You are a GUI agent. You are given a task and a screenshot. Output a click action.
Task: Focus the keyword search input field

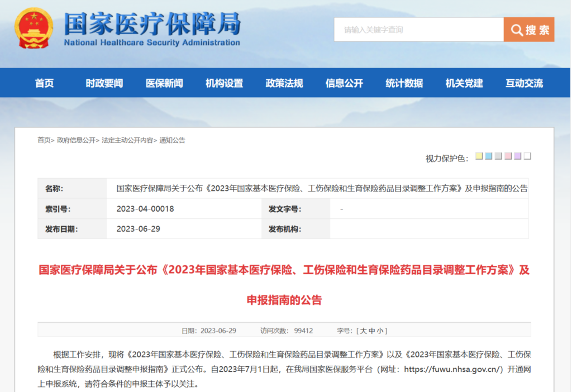coord(419,30)
